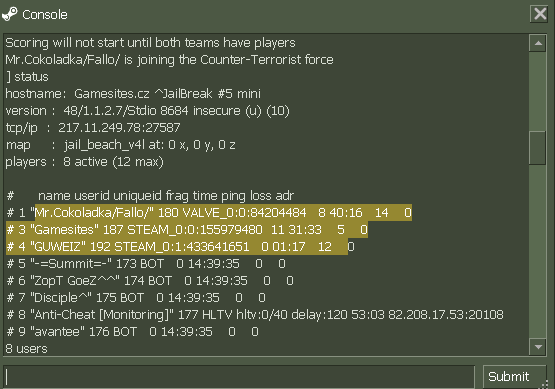Click the console scrollbar thumb
Viewport: 555px width, 389px height.
pyautogui.click(x=538, y=148)
